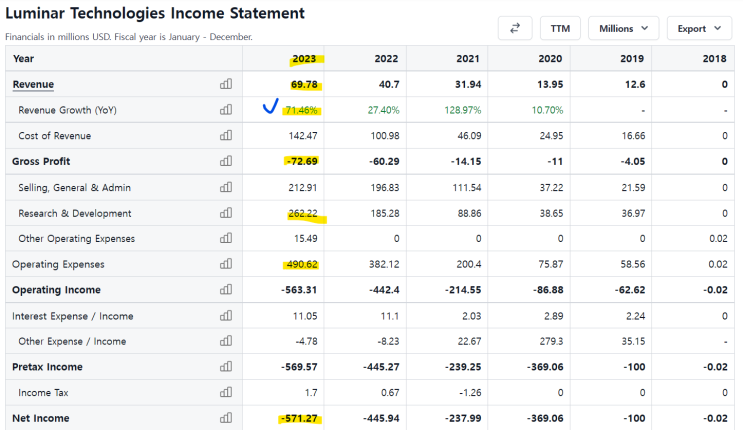Click the Income Tax chart icon
The width and height of the screenshot is (743, 430).
(x=225, y=392)
